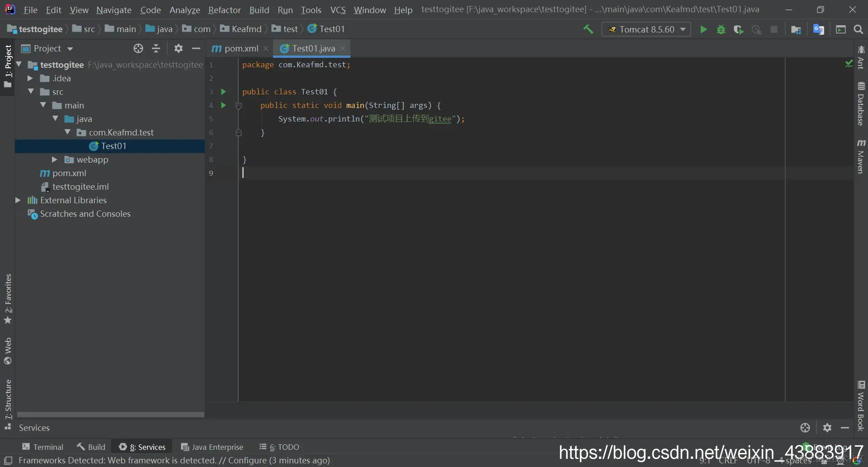Click the locate target icon in Project panel

point(138,48)
